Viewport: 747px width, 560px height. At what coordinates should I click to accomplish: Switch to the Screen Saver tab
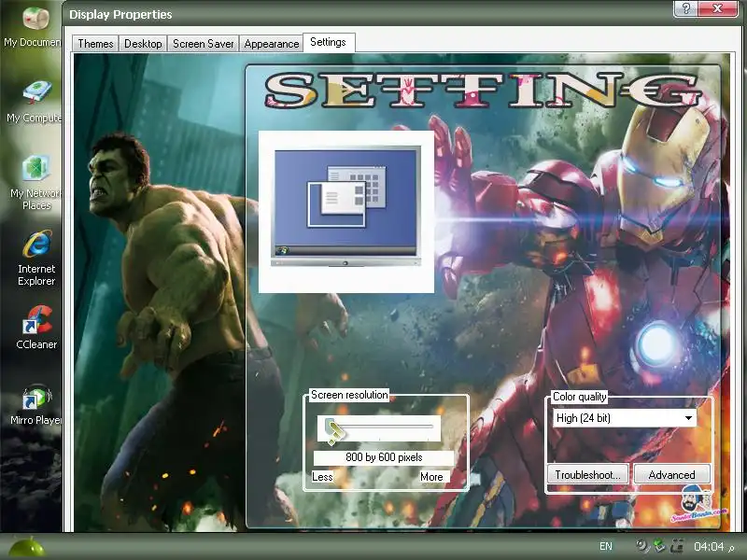click(x=203, y=44)
